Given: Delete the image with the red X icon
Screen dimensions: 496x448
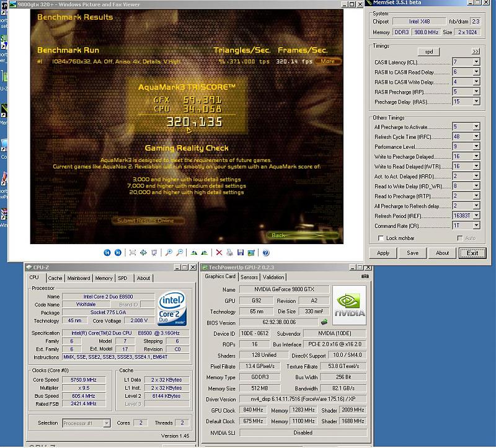Looking at the screenshot, I should (219, 252).
